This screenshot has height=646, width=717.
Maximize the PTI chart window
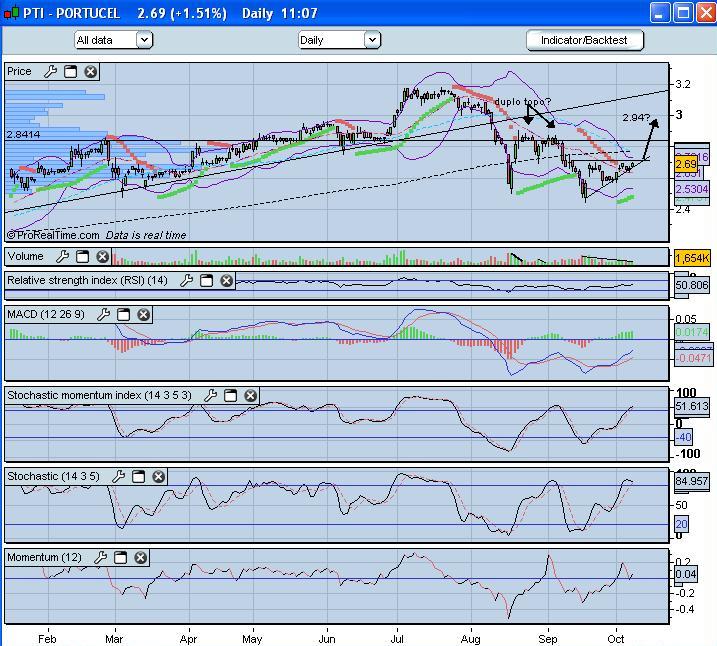pyautogui.click(x=683, y=12)
